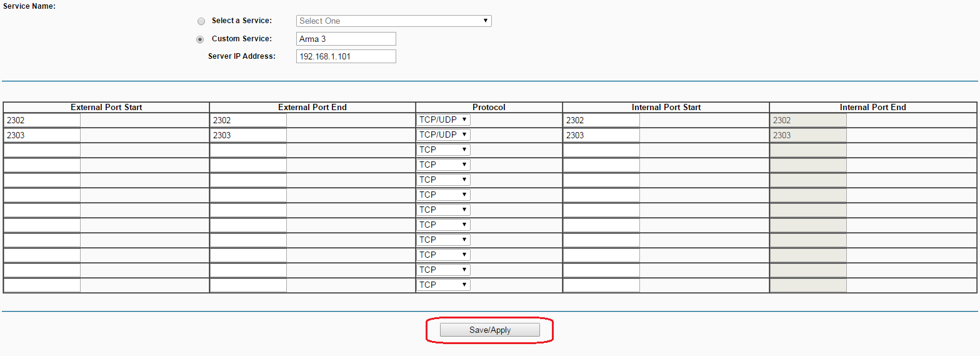
Task: Click the Server IP Address field 192.168.1.101
Action: [346, 56]
